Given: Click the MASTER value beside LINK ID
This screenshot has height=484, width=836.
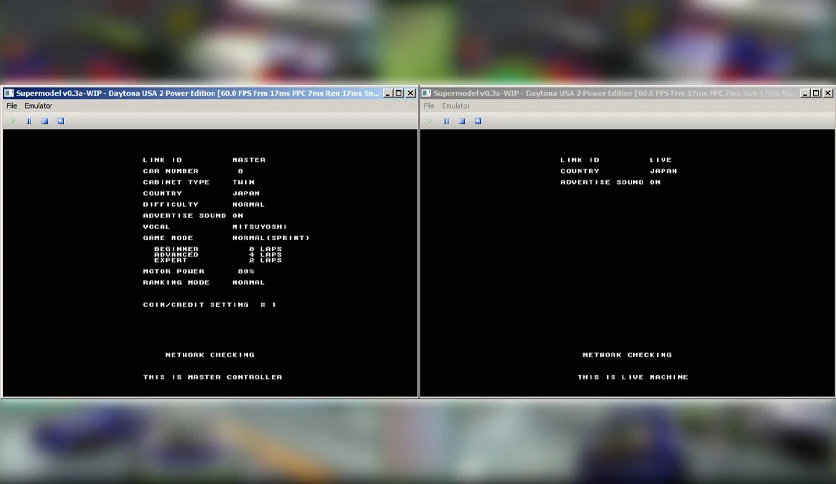Looking at the screenshot, I should [249, 160].
